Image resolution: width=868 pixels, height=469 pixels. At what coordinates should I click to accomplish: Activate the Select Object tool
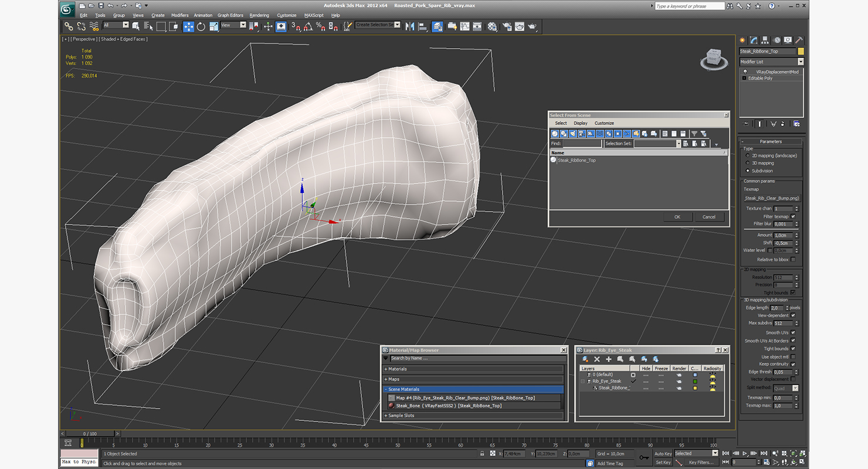pos(136,26)
